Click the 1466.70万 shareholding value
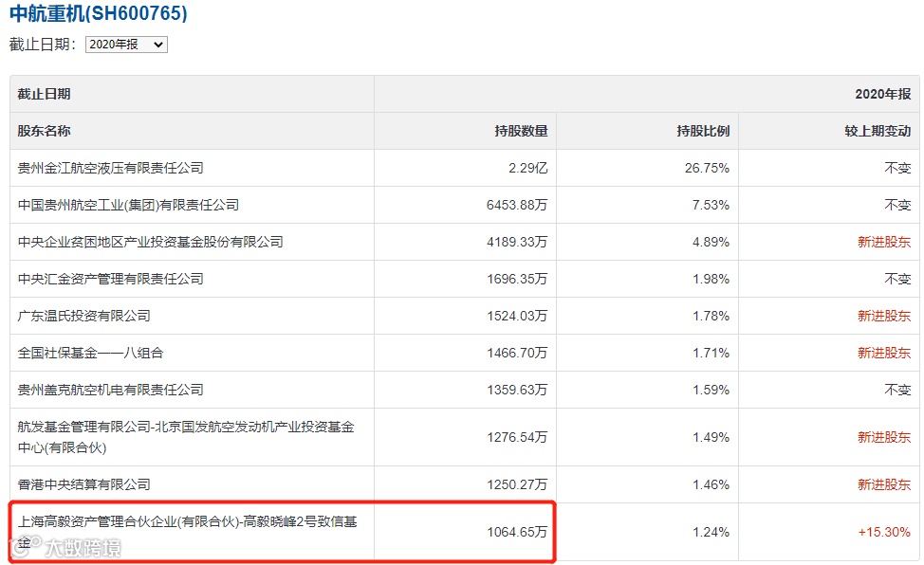The width and height of the screenshot is (924, 565). [517, 353]
